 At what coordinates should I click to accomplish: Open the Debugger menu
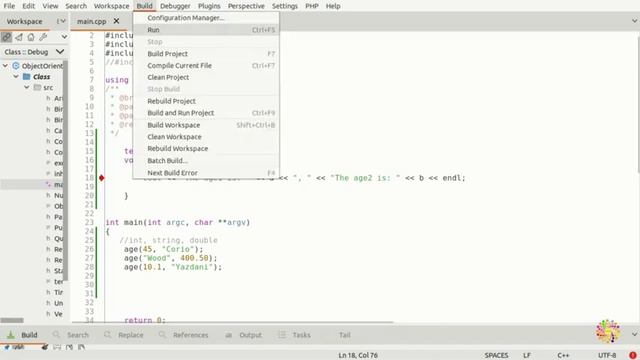[x=175, y=6]
